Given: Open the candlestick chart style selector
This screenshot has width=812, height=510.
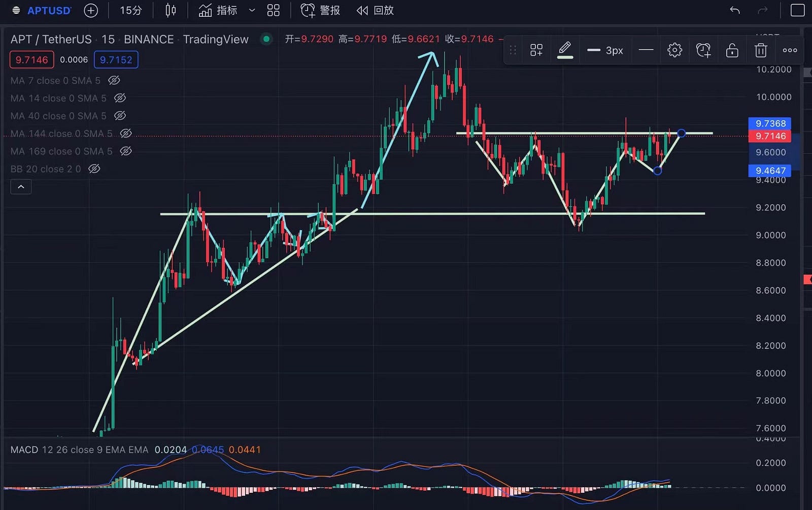Looking at the screenshot, I should coord(171,11).
